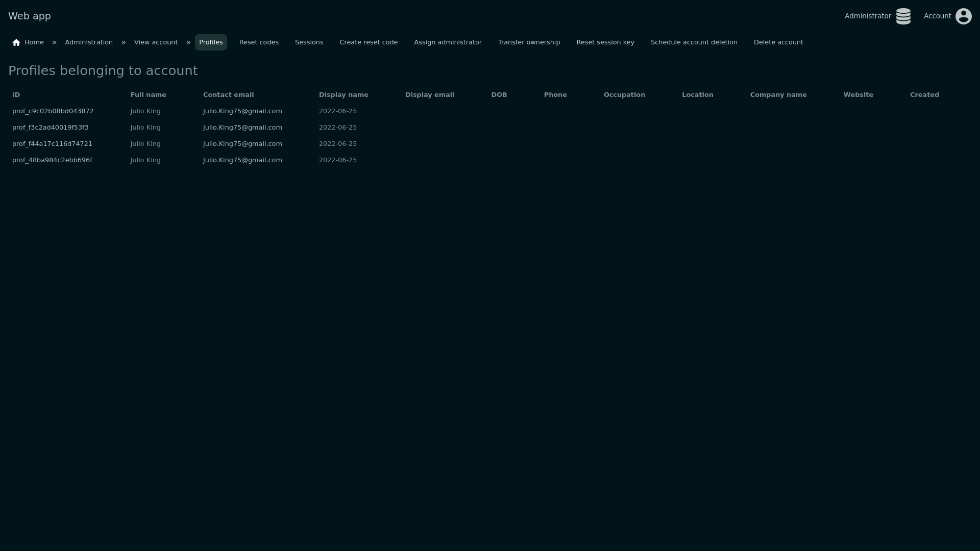Image resolution: width=980 pixels, height=551 pixels.
Task: Go to View account breadcrumb
Action: point(156,42)
